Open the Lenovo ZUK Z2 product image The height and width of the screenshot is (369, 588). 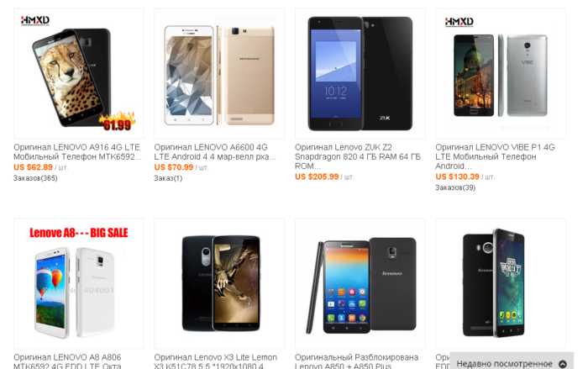360,74
